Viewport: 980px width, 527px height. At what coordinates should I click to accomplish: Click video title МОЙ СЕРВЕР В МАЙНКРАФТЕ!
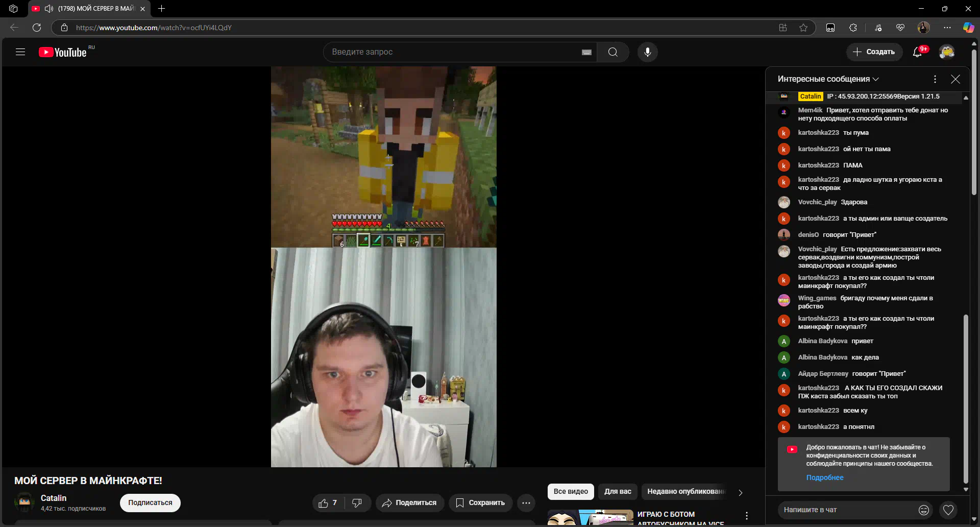click(88, 481)
